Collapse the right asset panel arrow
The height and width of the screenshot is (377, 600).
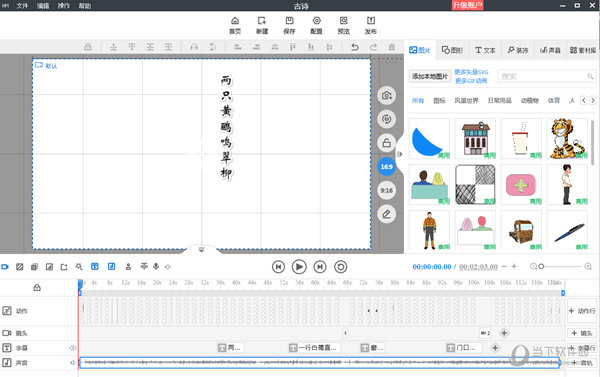[x=399, y=154]
